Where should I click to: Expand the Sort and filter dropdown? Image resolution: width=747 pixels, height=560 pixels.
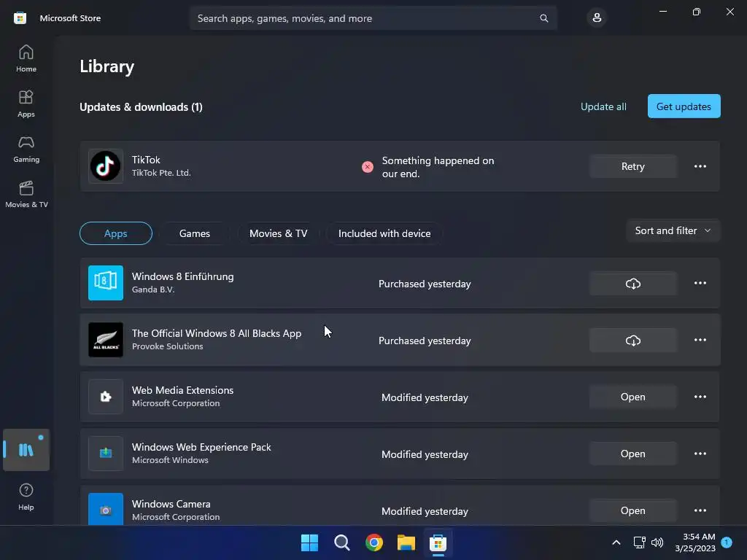(673, 230)
